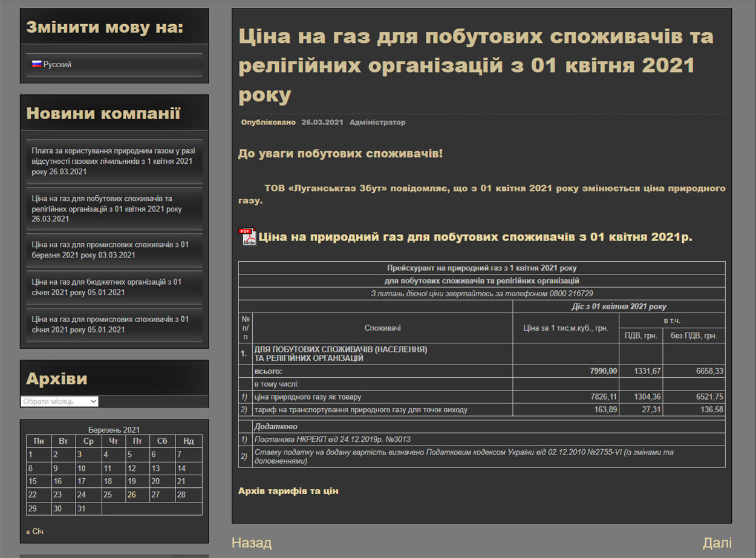
Task: Select calendar day 26
Action: (131, 495)
